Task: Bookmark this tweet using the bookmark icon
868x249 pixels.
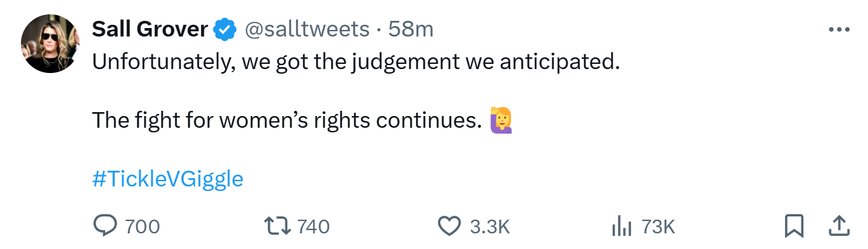Action: coord(794,226)
